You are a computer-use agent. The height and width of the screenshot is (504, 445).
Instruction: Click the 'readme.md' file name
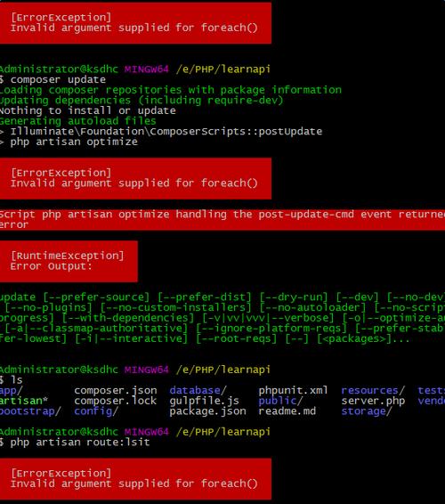coord(287,411)
